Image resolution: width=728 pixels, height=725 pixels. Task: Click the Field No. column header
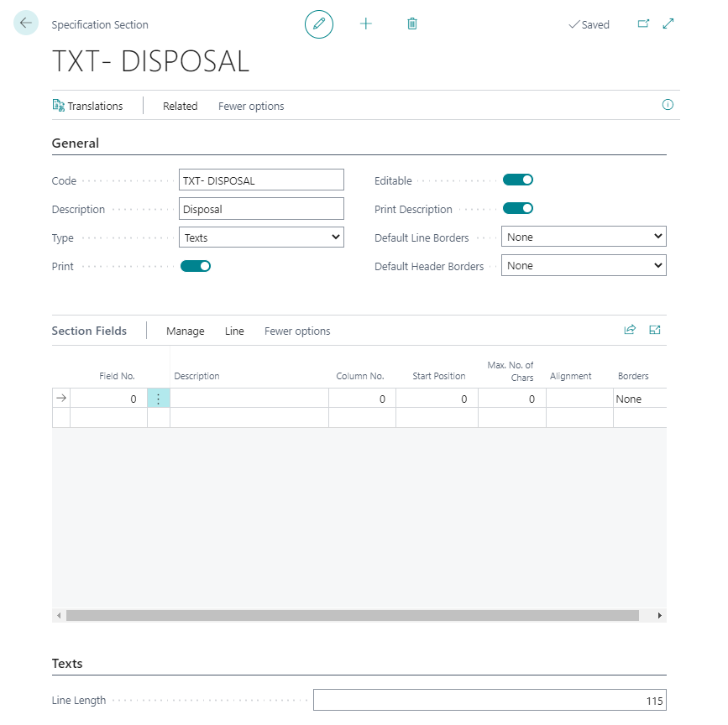pos(117,376)
